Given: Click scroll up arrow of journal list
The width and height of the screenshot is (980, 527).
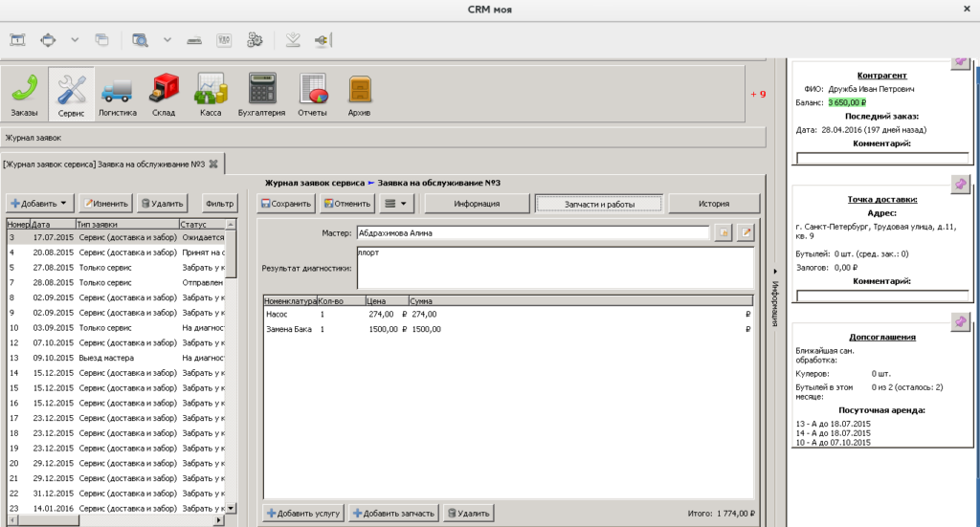Looking at the screenshot, I should 231,224.
